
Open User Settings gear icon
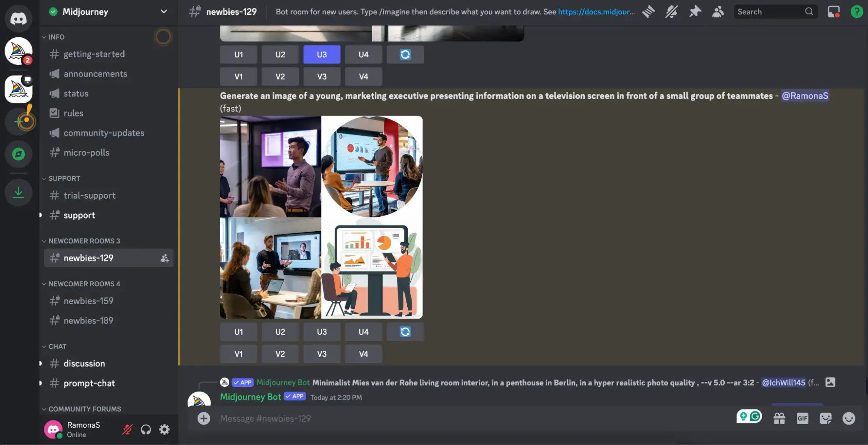point(164,429)
